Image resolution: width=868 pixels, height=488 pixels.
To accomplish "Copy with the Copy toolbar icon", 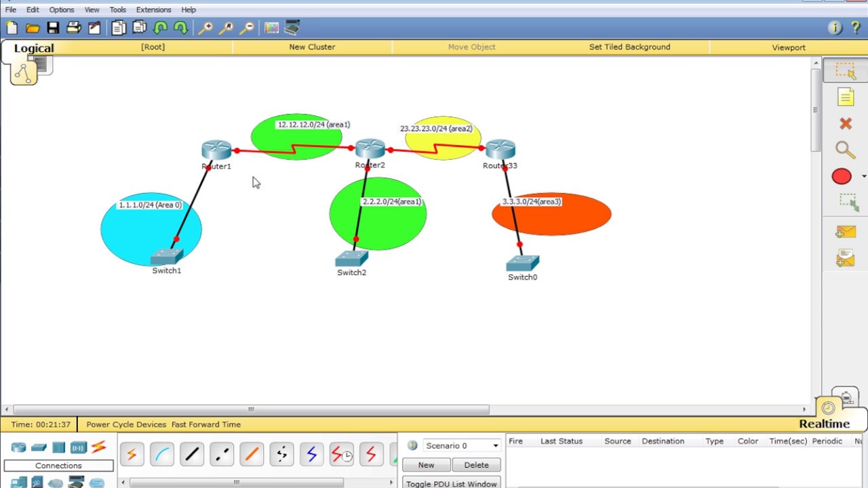I will 119,28.
